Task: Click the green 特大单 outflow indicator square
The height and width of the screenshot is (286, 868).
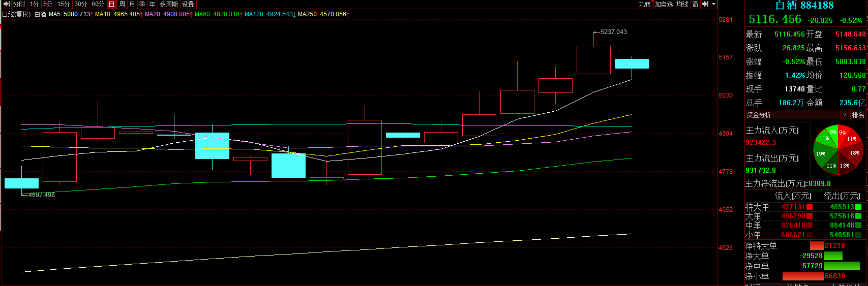Action: coord(858,207)
